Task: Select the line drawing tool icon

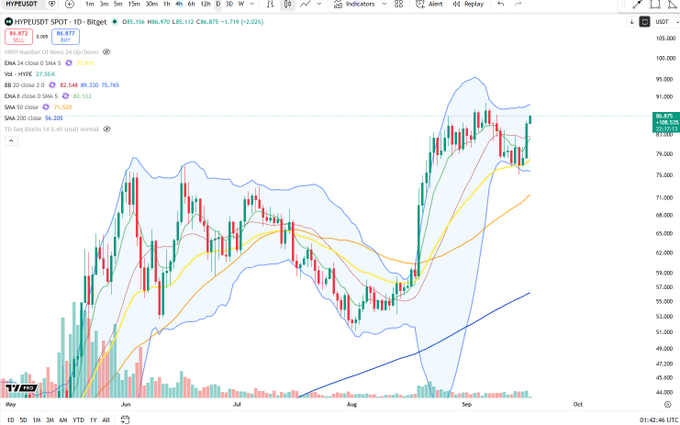Action: click(638, 4)
